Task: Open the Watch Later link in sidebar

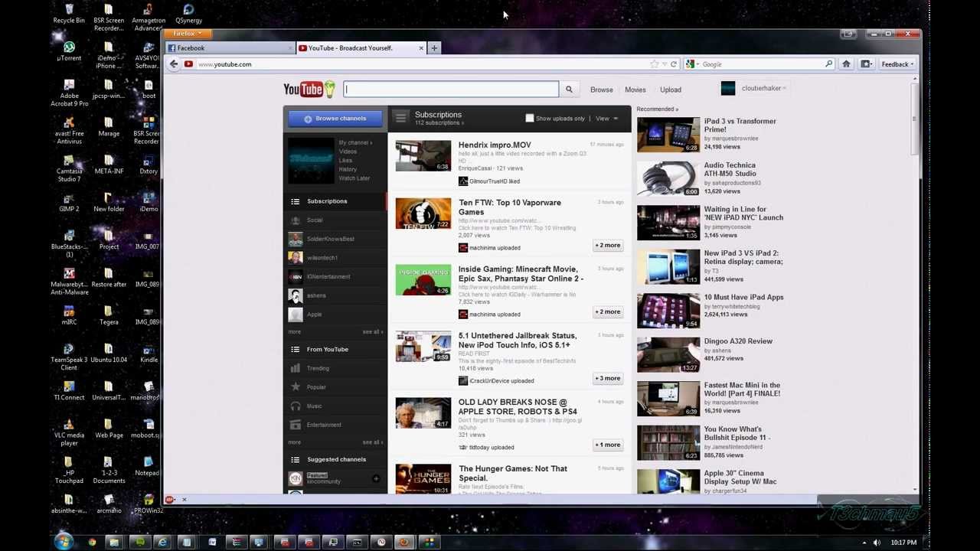Action: click(354, 178)
